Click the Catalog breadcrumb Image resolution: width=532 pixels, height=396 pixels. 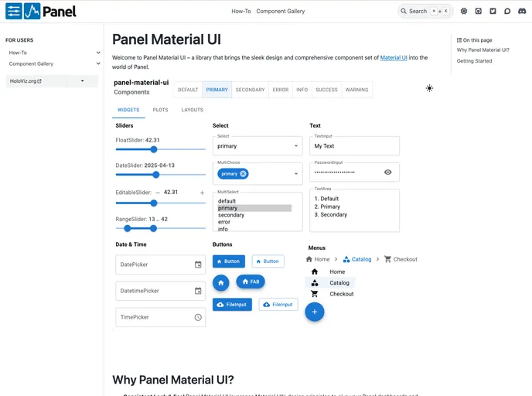pyautogui.click(x=357, y=259)
